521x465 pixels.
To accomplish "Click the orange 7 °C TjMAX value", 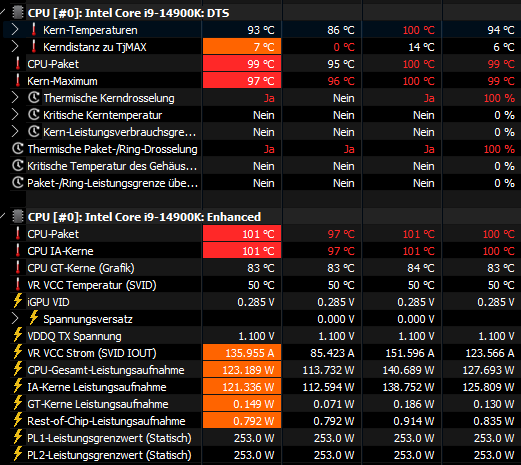I will tap(242, 47).
